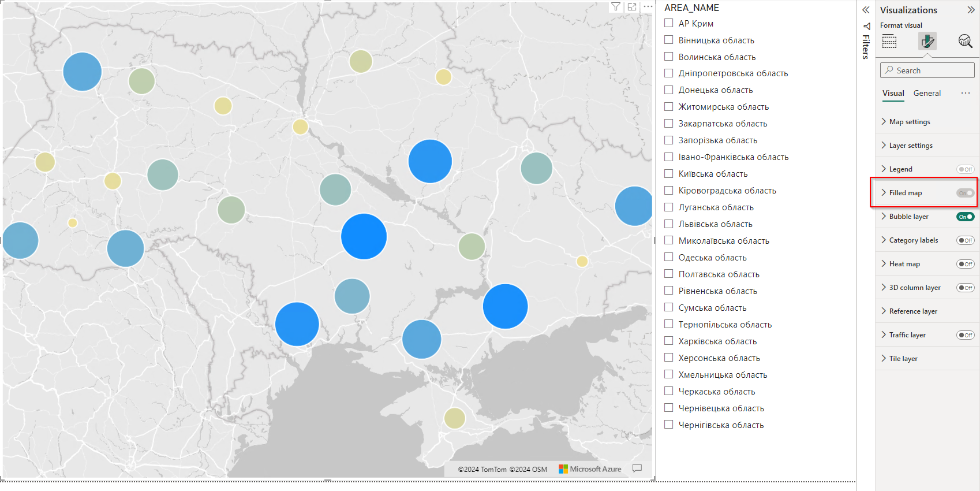Viewport: 980px width, 491px height.
Task: Tick the Запорізька область checkbox
Action: (x=668, y=140)
